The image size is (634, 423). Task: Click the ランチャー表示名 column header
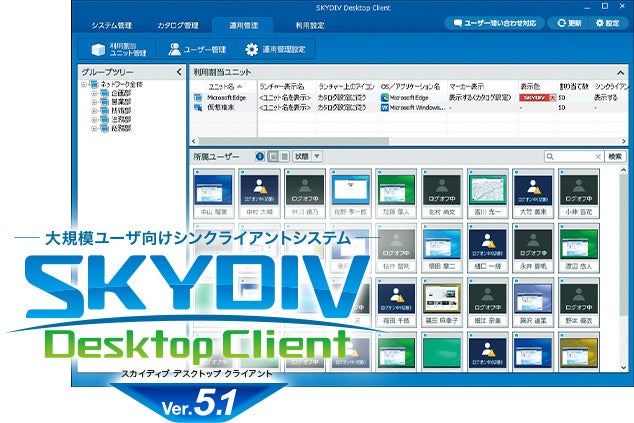[287, 87]
